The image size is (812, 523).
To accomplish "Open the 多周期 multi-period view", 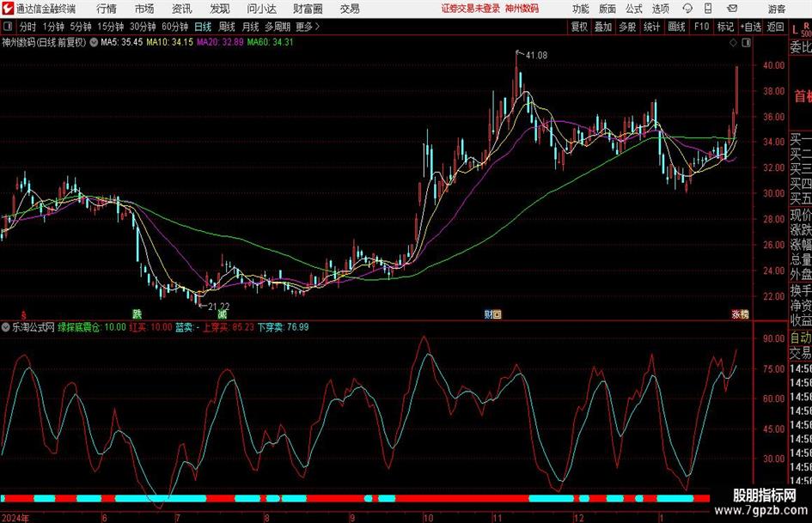I will point(278,27).
